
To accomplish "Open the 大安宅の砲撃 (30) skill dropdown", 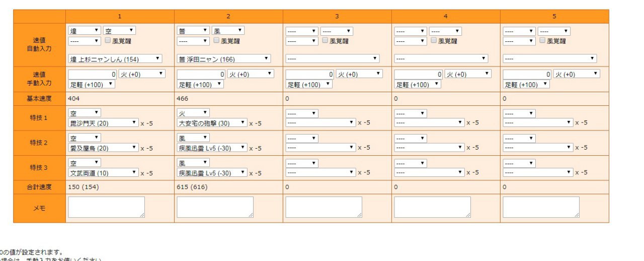I will tap(212, 122).
